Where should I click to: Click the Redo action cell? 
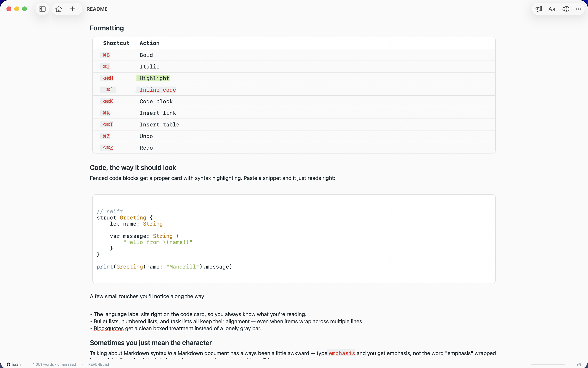146,148
